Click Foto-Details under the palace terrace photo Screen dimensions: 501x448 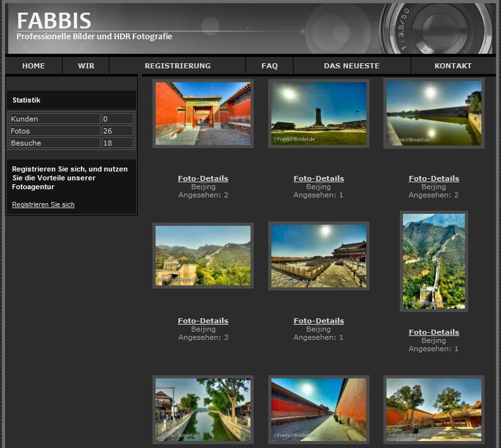click(319, 321)
